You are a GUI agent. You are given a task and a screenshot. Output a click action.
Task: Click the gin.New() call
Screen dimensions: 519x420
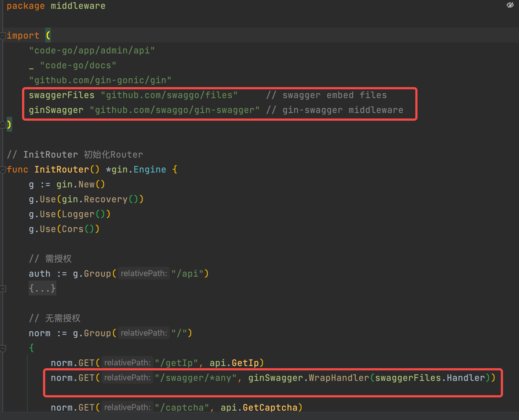[x=81, y=184]
